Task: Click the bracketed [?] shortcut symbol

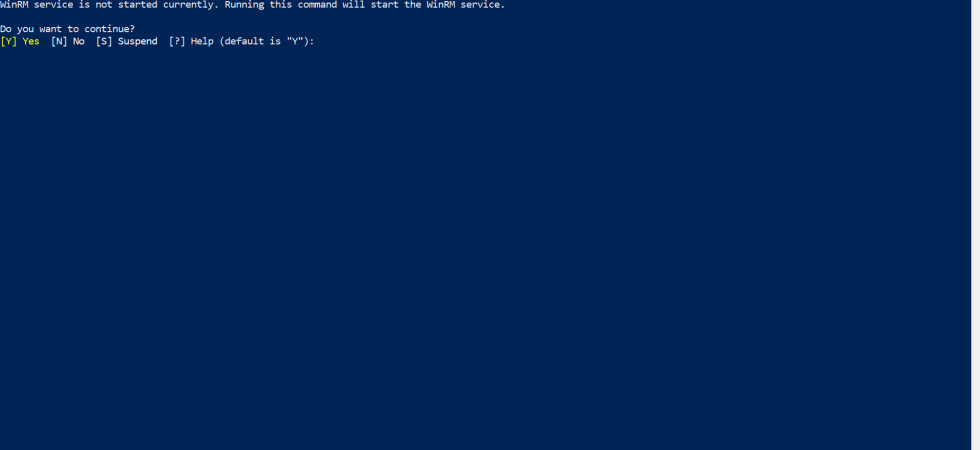Action: tap(177, 41)
